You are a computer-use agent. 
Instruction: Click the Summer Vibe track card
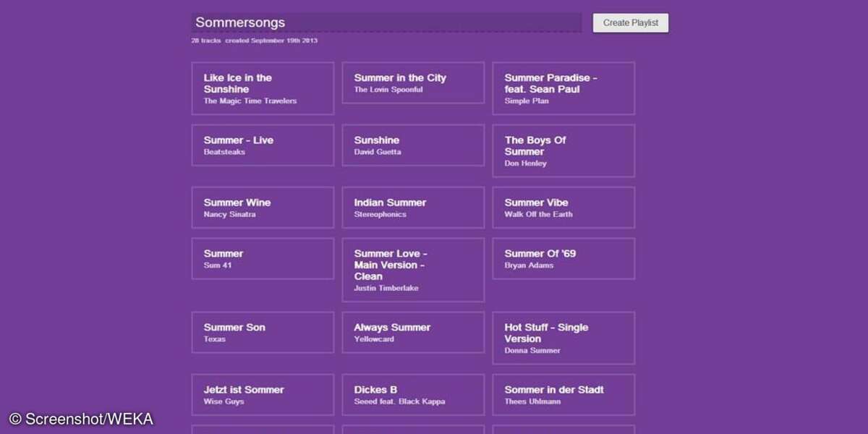click(563, 207)
